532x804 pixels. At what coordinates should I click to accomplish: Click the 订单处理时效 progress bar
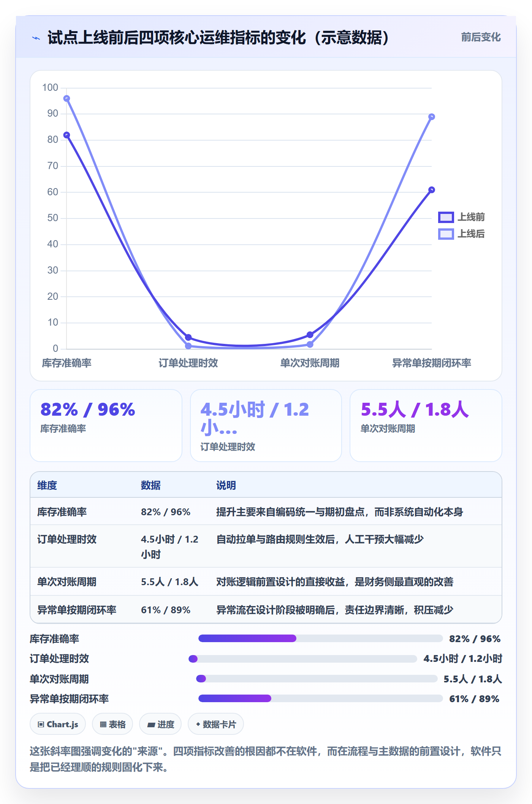(303, 658)
